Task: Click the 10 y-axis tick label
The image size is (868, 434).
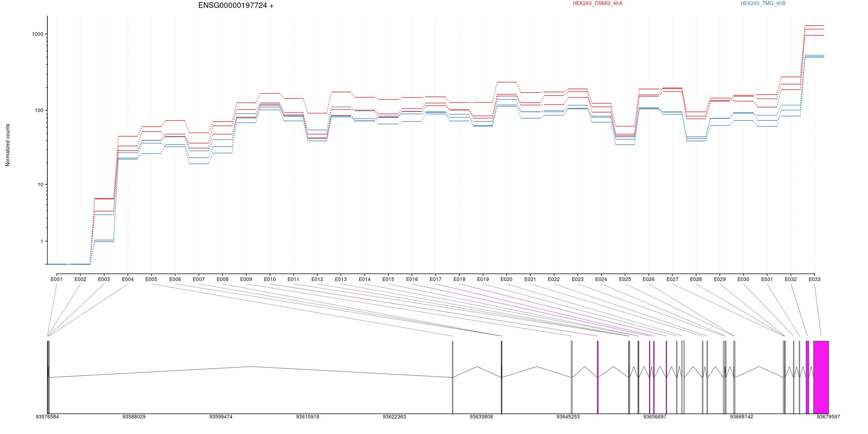Action: [x=40, y=184]
